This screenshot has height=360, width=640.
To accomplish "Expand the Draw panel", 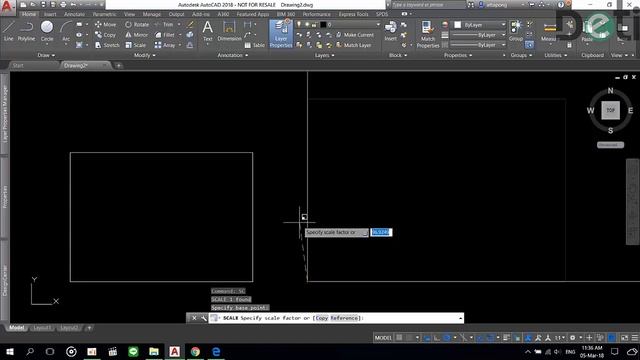I will pyautogui.click(x=46, y=55).
